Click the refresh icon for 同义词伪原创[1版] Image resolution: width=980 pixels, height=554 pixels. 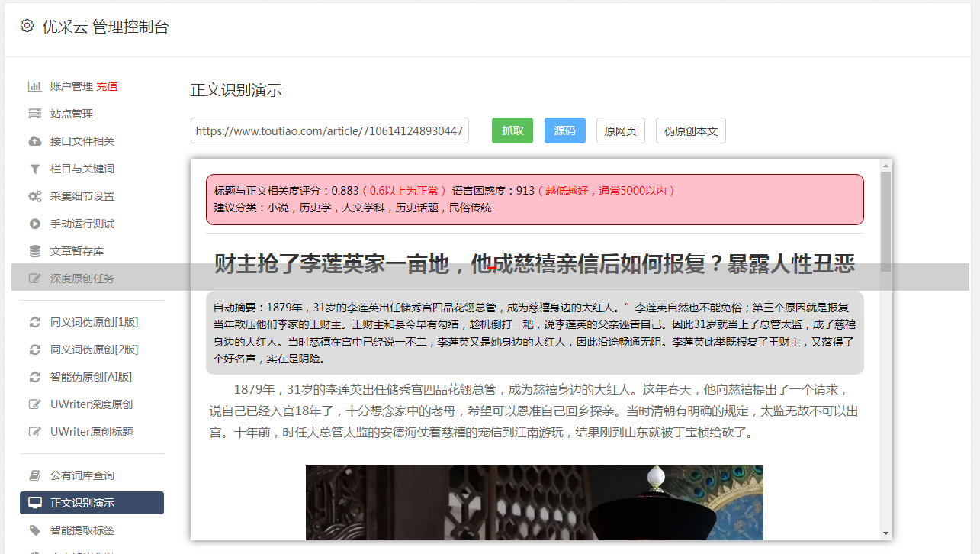(35, 322)
